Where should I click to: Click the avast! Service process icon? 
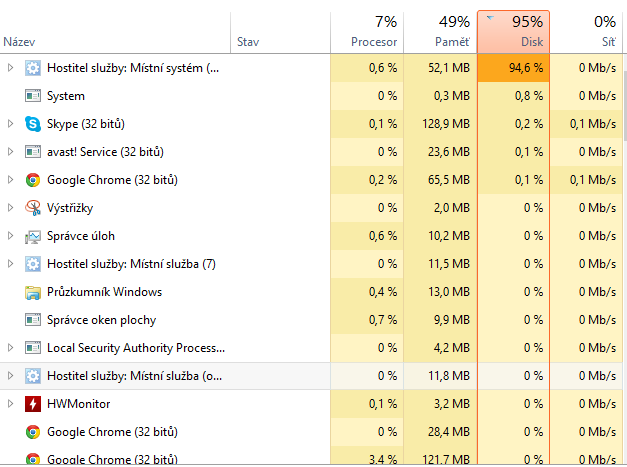[33, 152]
